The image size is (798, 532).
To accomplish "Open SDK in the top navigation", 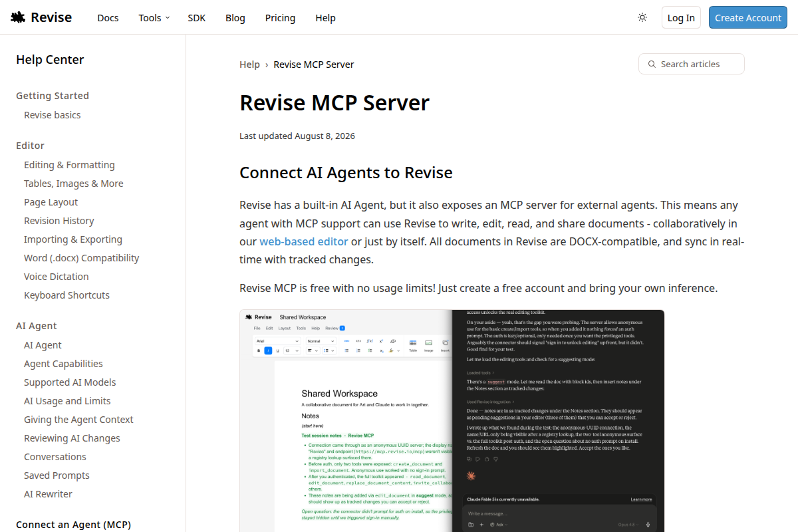I will click(x=197, y=18).
